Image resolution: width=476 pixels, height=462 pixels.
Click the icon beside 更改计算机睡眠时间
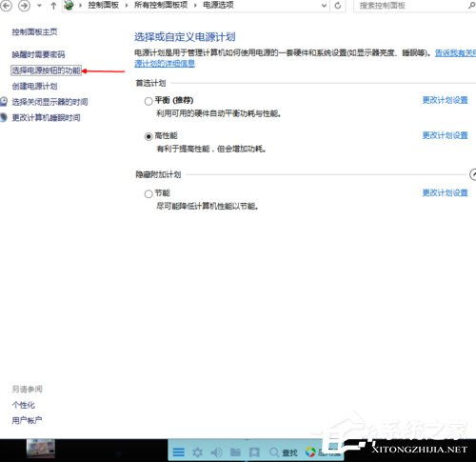[4, 117]
